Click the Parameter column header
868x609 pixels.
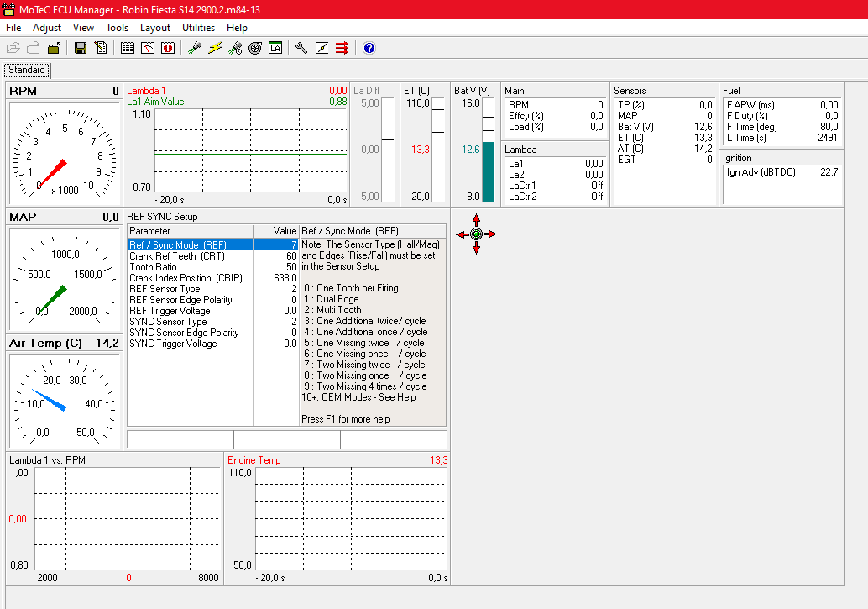click(191, 231)
